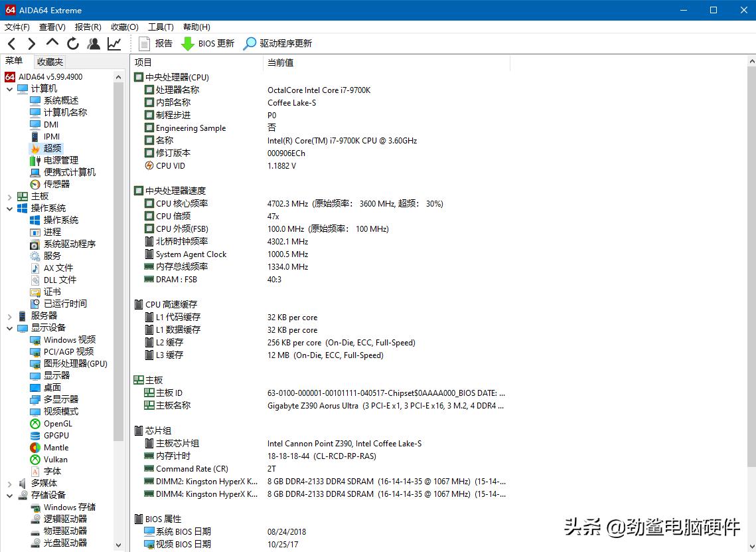
Task: Open the line graph icon in the toolbar
Action: coord(113,43)
